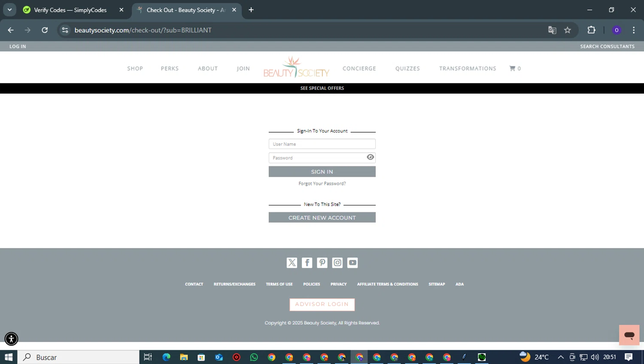Viewport: 644px width, 364px height.
Task: Open volume control in system tray
Action: (x=595, y=357)
